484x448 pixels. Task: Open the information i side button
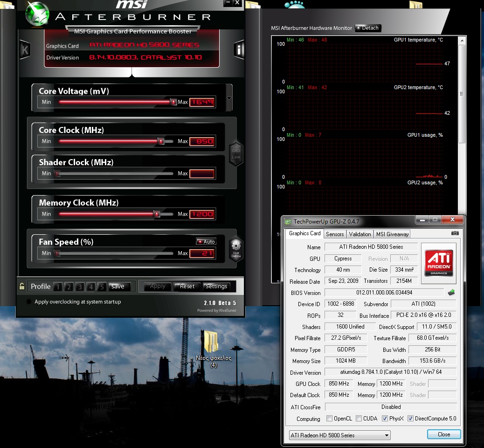(x=239, y=49)
